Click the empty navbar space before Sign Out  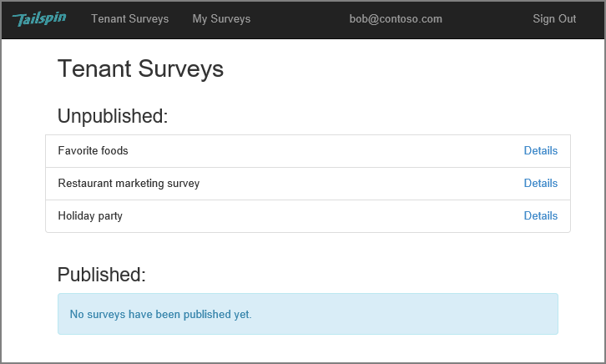point(487,19)
